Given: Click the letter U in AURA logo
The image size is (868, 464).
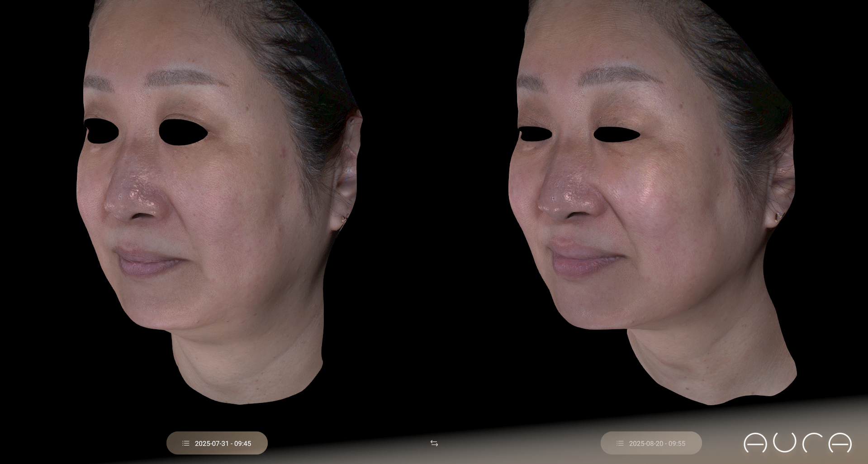Looking at the screenshot, I should coord(784,442).
